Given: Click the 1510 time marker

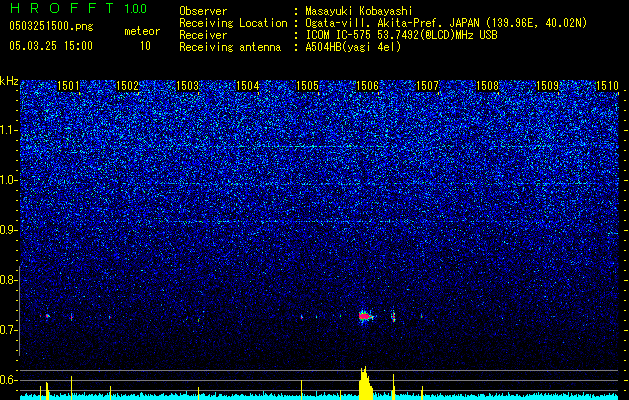Looking at the screenshot, I should pos(607,86).
